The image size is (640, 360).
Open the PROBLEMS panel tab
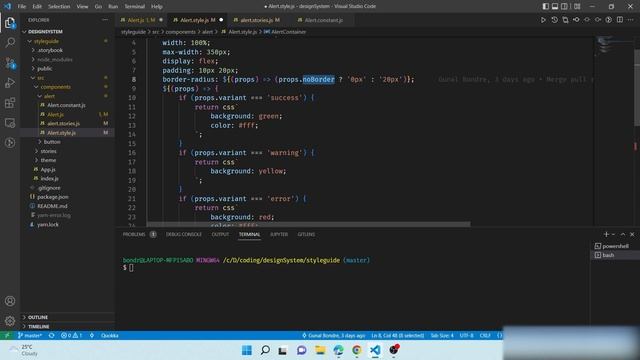click(134, 234)
